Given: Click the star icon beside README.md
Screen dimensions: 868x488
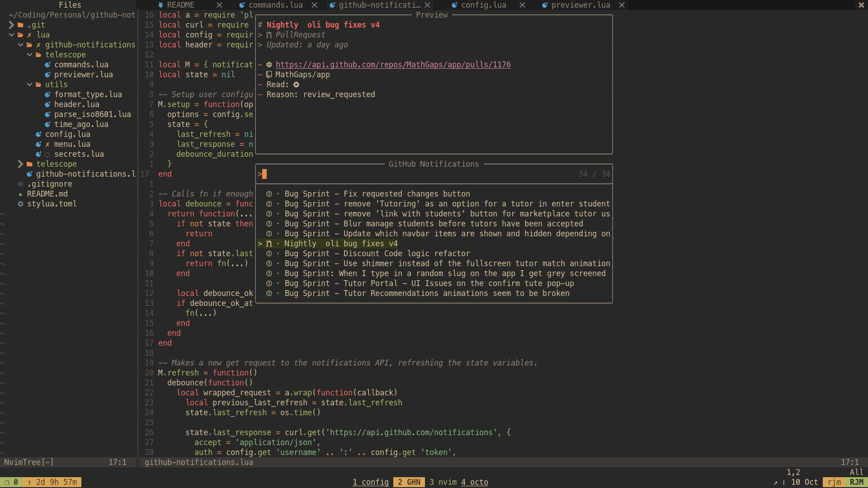Looking at the screenshot, I should coord(20,194).
